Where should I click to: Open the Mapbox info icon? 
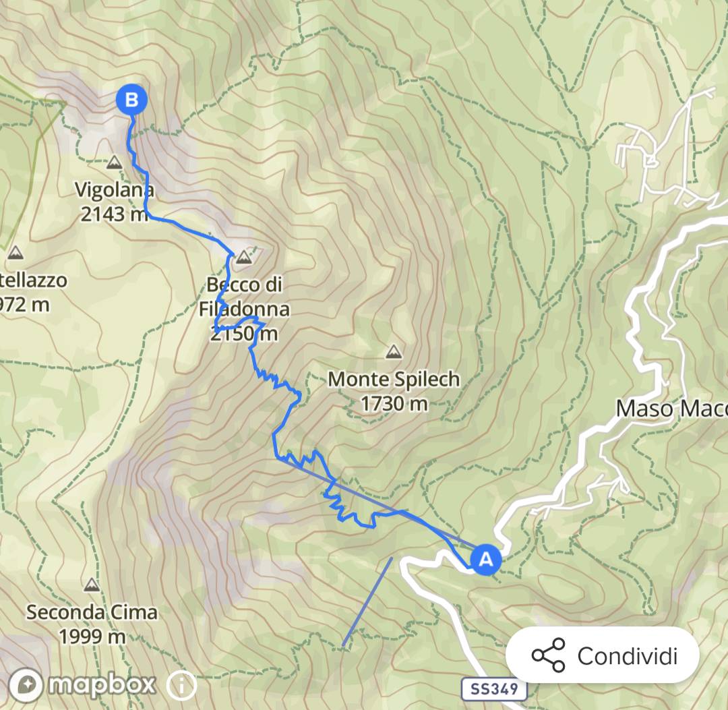(x=181, y=684)
